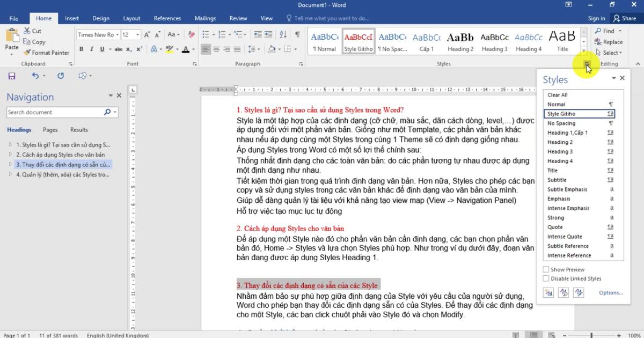Check Disable Linked Styles

(545, 278)
